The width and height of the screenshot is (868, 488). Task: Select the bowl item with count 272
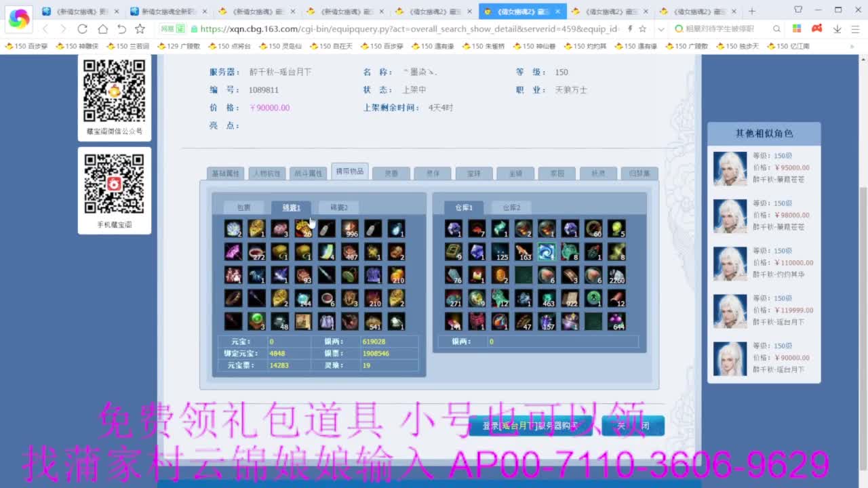click(x=256, y=252)
